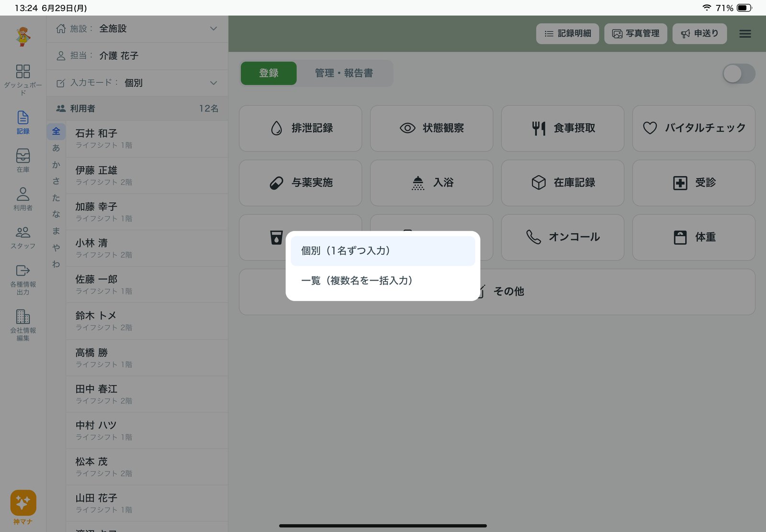Click the 記録明細 button
Screen dimensions: 766x532
point(567,34)
